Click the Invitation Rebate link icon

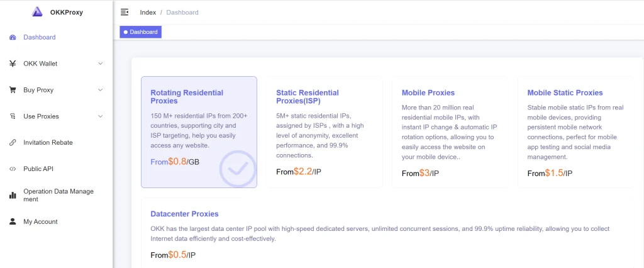[13, 143]
